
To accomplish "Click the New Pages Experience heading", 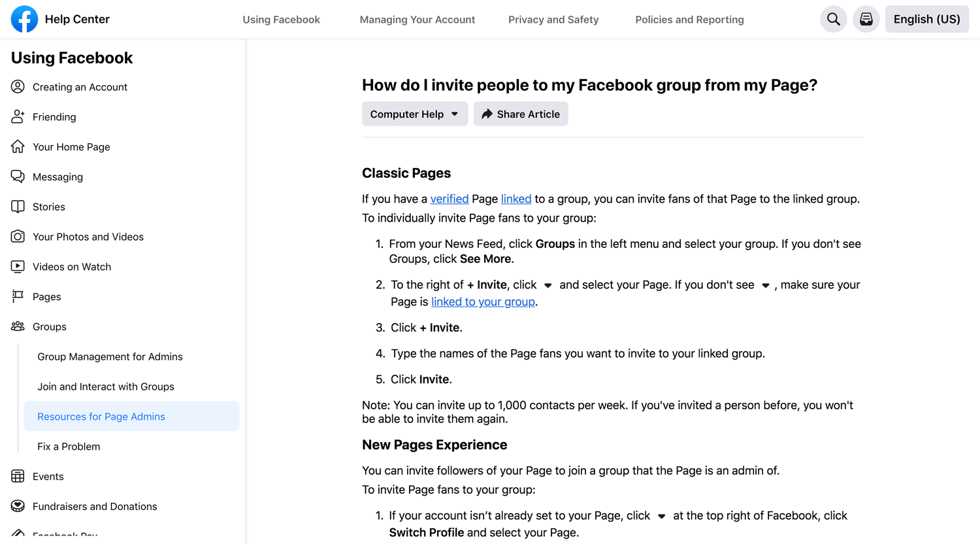I will coord(434,445).
